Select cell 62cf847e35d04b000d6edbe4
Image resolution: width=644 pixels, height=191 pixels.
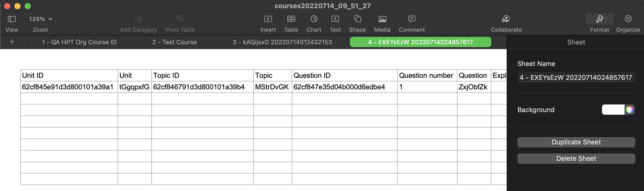coord(345,87)
